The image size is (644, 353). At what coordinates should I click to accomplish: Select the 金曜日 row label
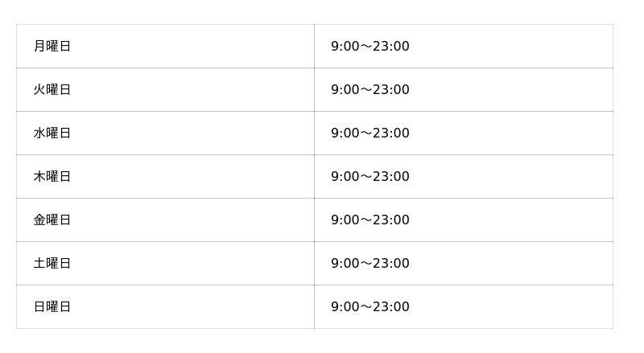[x=52, y=220]
